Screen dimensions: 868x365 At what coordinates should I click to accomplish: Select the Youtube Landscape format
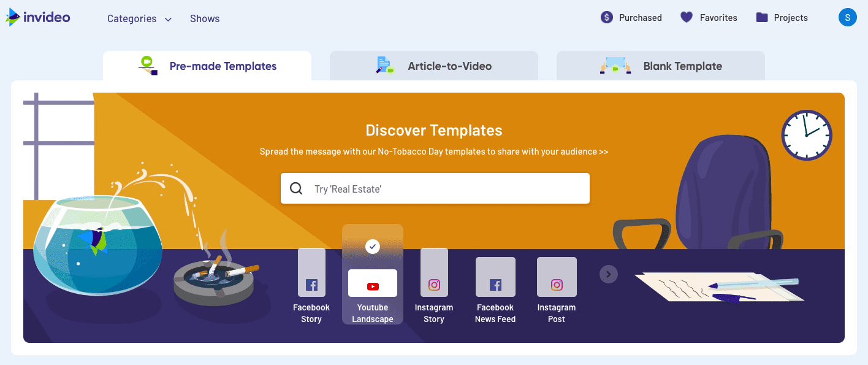point(373,274)
